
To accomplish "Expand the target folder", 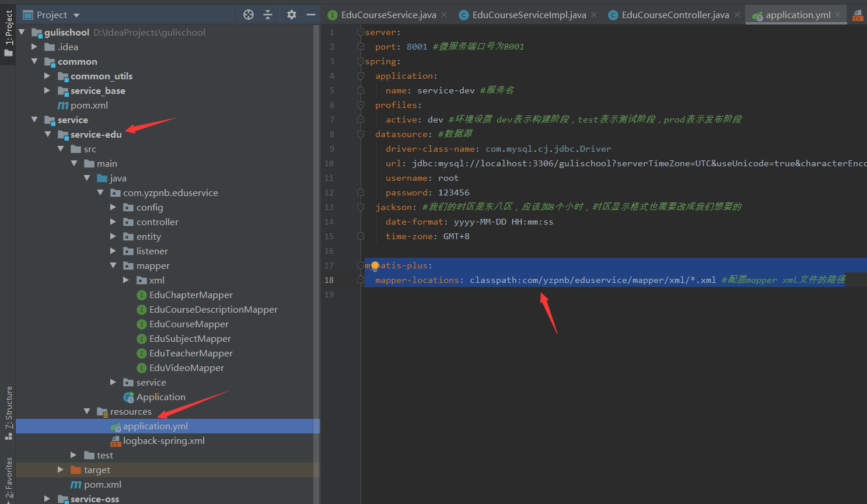I will point(61,470).
